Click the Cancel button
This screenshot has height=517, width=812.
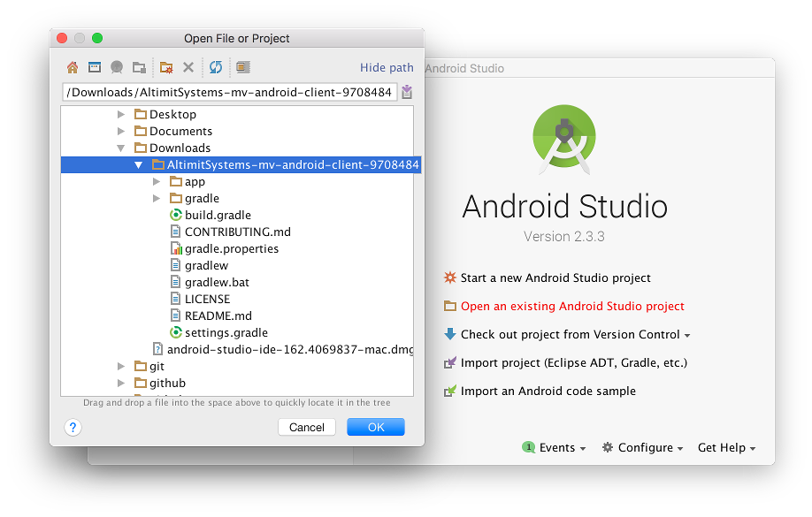pyautogui.click(x=307, y=428)
